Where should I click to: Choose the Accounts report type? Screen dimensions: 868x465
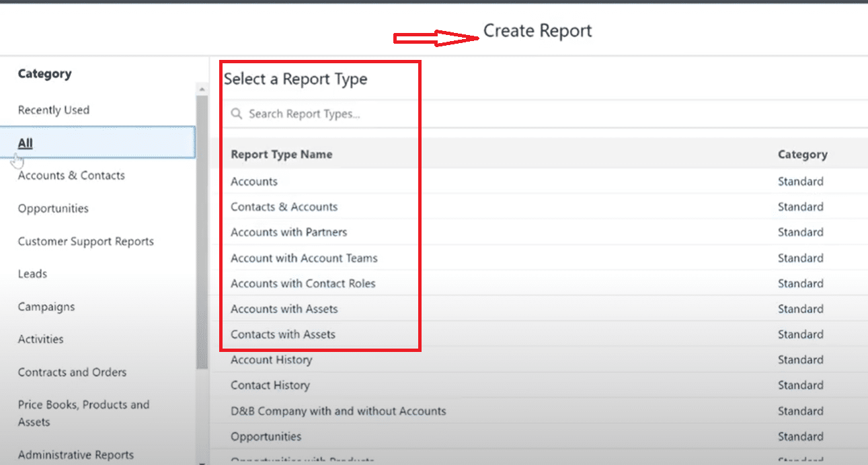click(254, 182)
